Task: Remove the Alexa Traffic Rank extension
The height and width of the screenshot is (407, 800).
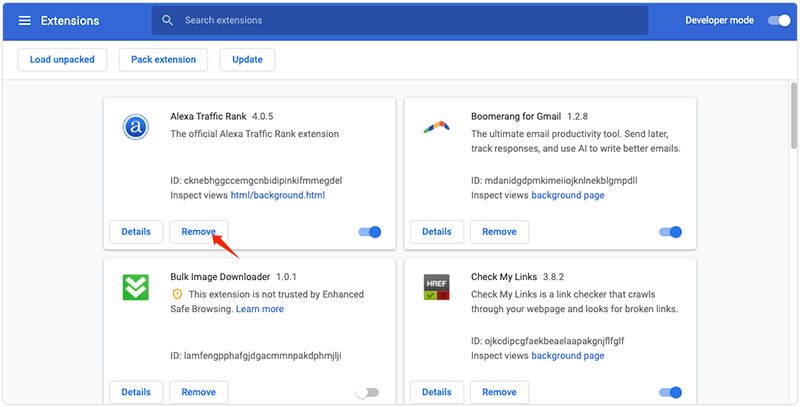Action: click(x=198, y=232)
